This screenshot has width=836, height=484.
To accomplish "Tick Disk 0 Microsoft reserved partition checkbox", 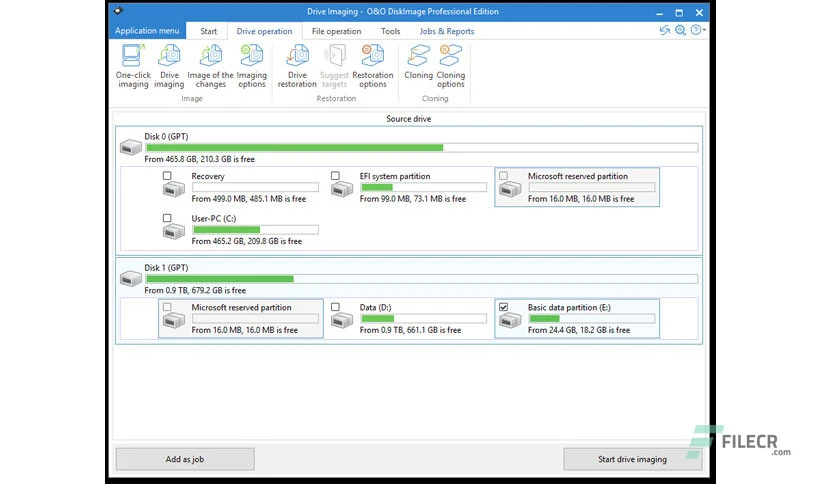I will tap(503, 175).
